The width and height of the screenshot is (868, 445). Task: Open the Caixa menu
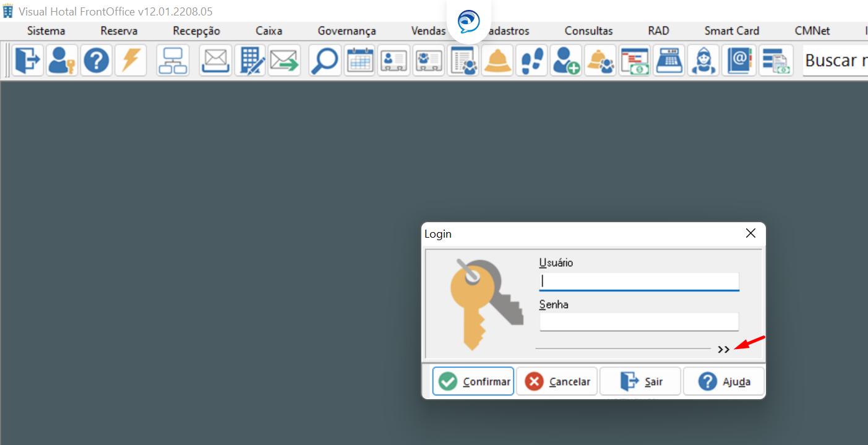[269, 31]
